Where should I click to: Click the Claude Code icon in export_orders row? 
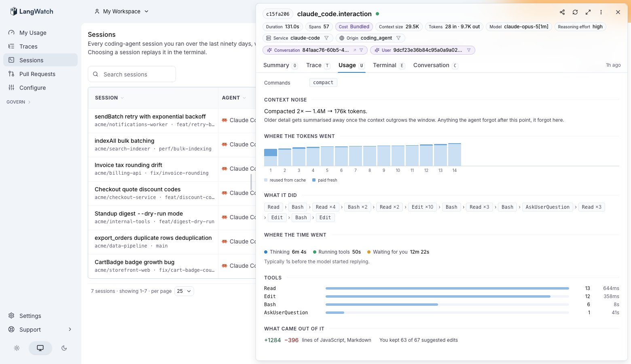(x=224, y=241)
